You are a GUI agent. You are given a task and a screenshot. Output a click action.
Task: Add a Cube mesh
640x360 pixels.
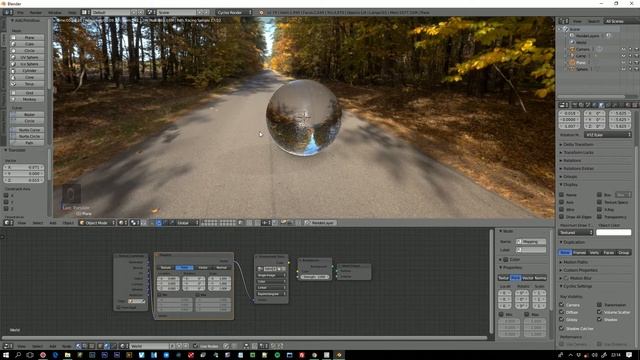tap(27, 44)
